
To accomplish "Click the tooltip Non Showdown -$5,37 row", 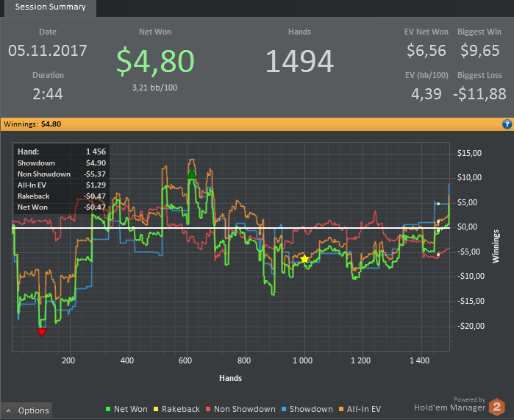I will tap(62, 174).
